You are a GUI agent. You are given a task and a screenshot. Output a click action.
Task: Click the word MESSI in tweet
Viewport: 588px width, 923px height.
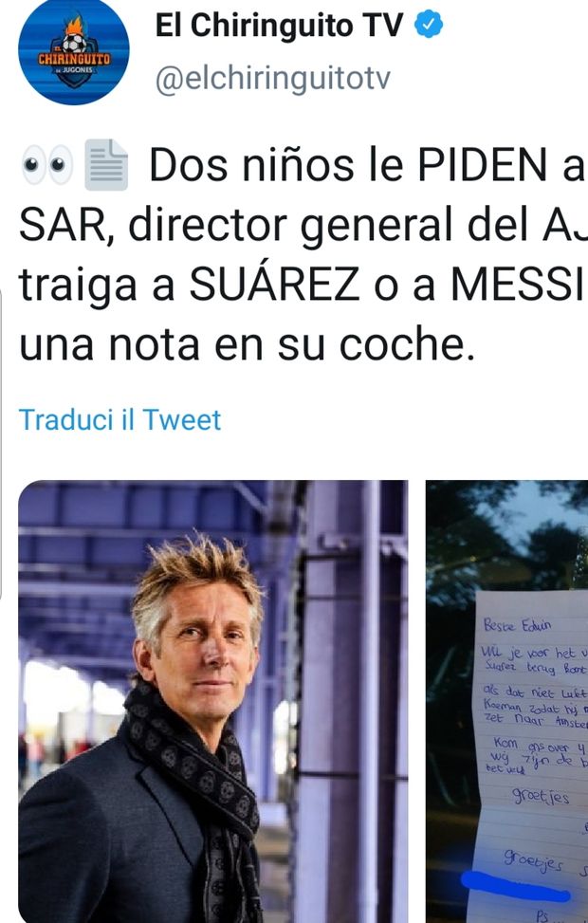point(519,285)
